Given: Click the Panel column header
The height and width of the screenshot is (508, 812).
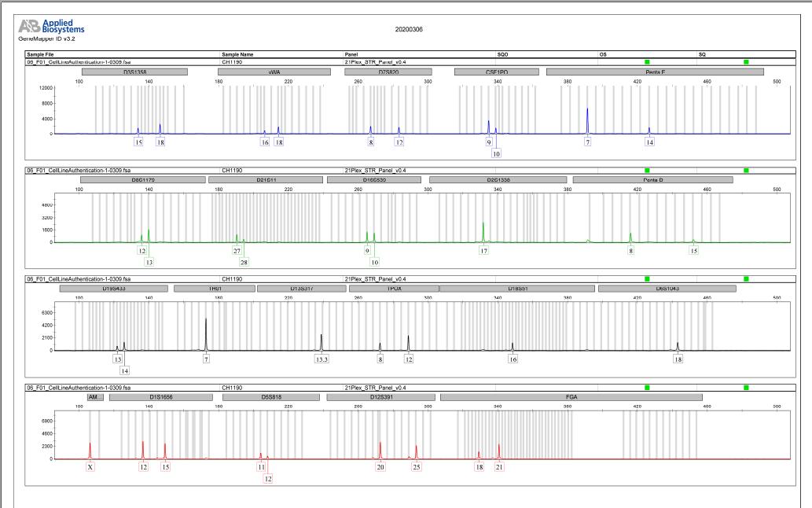Looking at the screenshot, I should tap(351, 54).
